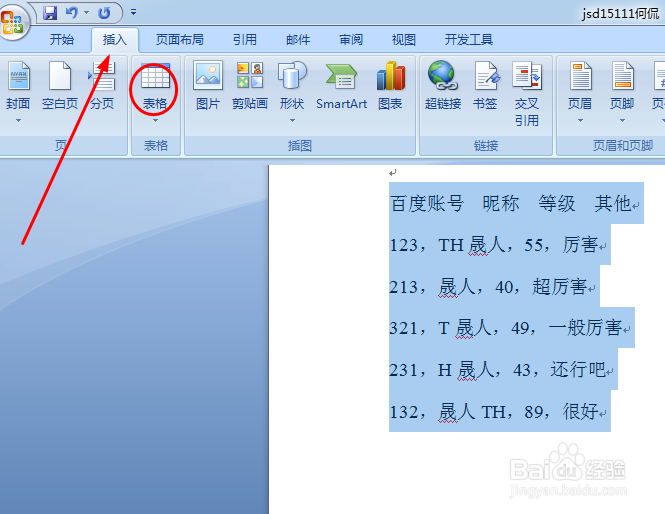Undo last action in quick access toolbar
The image size is (665, 514).
(72, 13)
